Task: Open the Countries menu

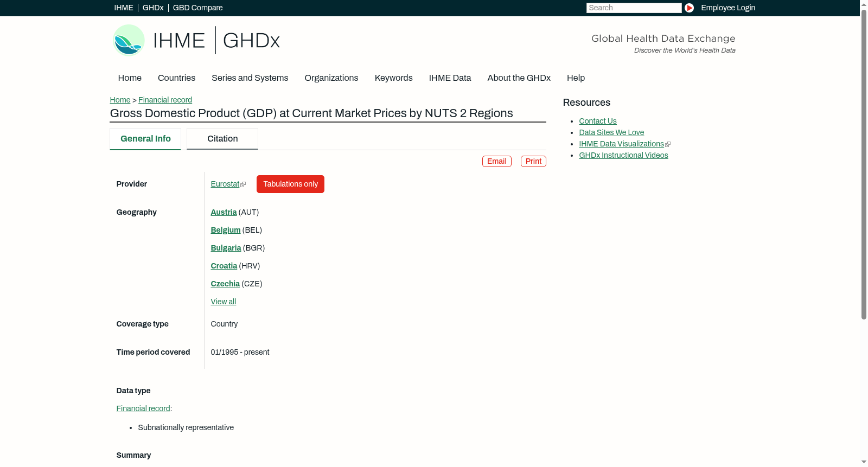Action: (x=176, y=78)
